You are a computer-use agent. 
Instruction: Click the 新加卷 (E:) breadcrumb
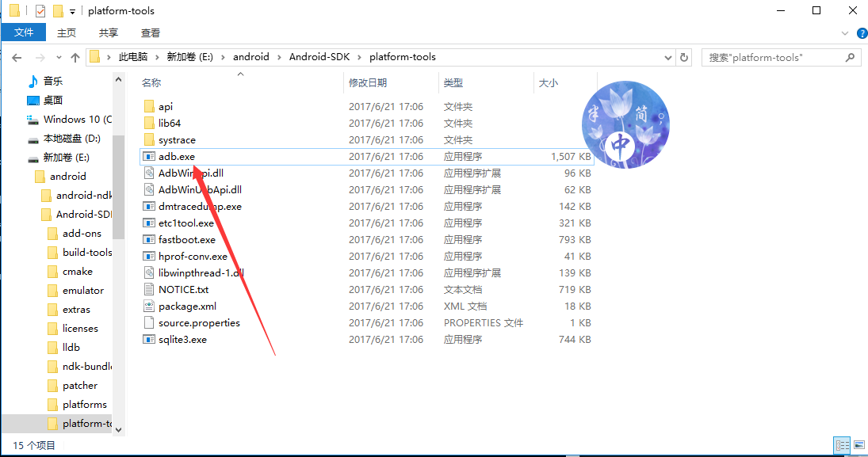tap(190, 57)
